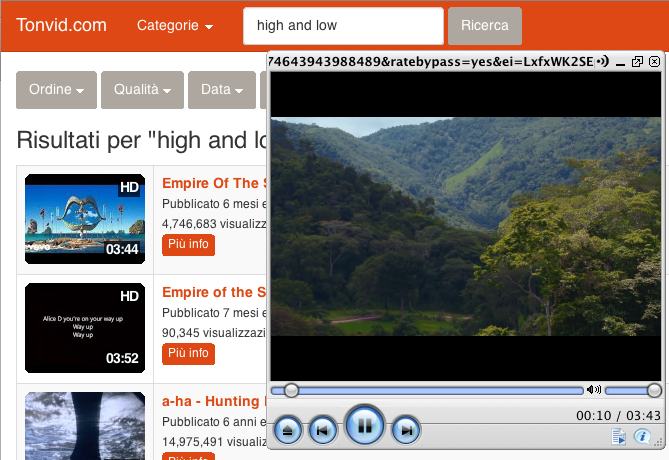This screenshot has height=460, width=669.
Task: Open the 'Empire Of The S' title with 4,746,683 views
Action: 214,183
